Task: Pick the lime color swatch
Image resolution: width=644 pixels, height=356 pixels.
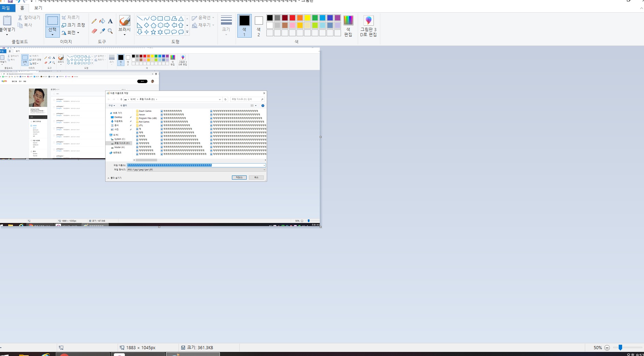Action: [315, 25]
